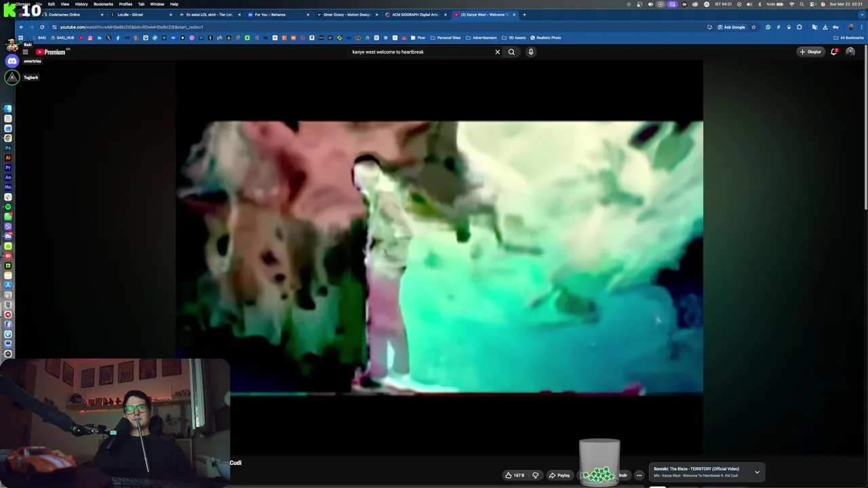Go to YouTube Premium home logo

coord(52,52)
